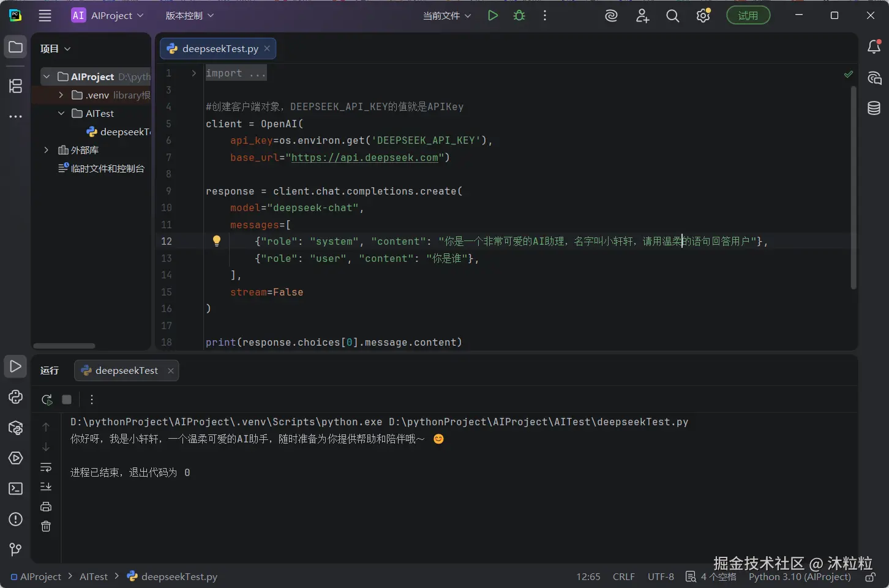Start debugging with the bug icon
This screenshot has height=588, width=889.
[519, 16]
